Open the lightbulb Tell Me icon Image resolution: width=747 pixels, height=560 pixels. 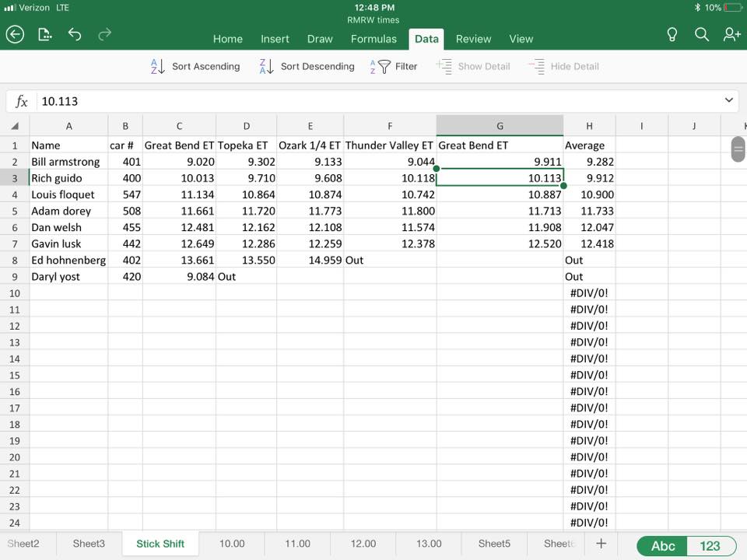tap(672, 34)
